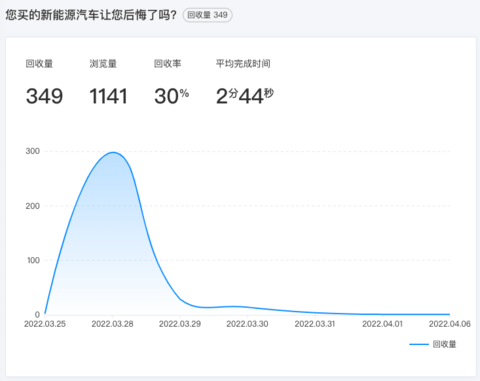Viewport: 480px width, 381px height.
Task: Click the 2022.03.31 x-axis date label
Action: [x=315, y=324]
